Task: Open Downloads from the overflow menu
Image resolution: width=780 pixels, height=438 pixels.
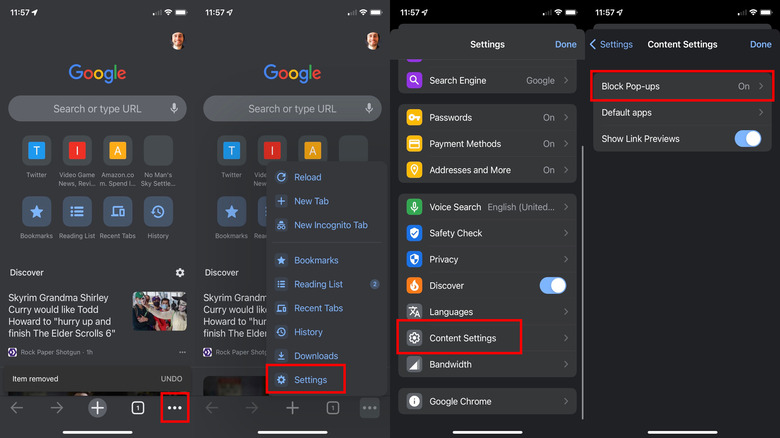Action: coord(315,356)
